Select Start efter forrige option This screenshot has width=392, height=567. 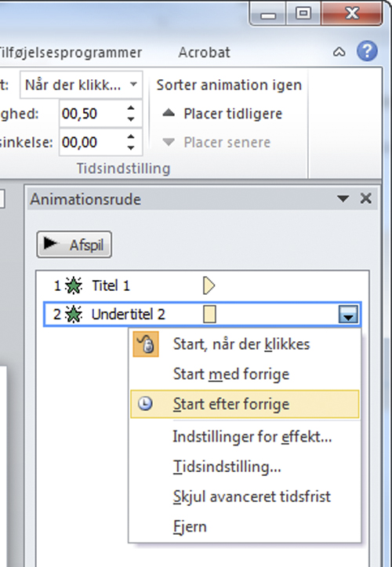[245, 404]
